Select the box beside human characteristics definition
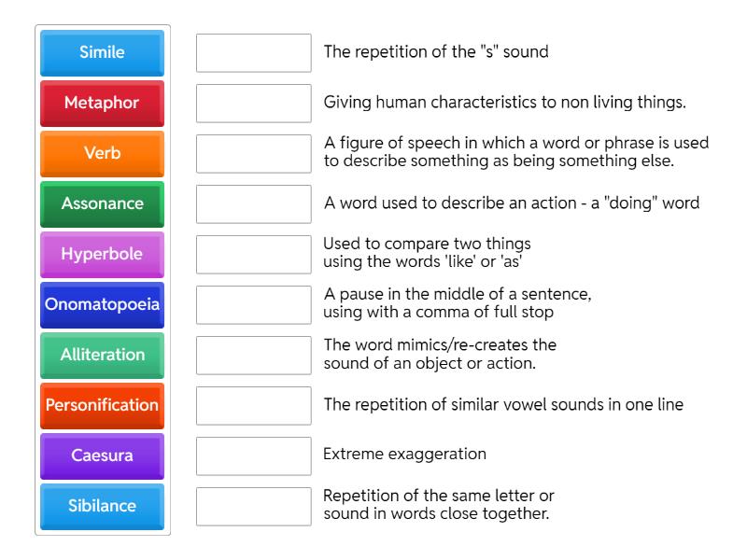The height and width of the screenshot is (560, 747). pos(254,103)
